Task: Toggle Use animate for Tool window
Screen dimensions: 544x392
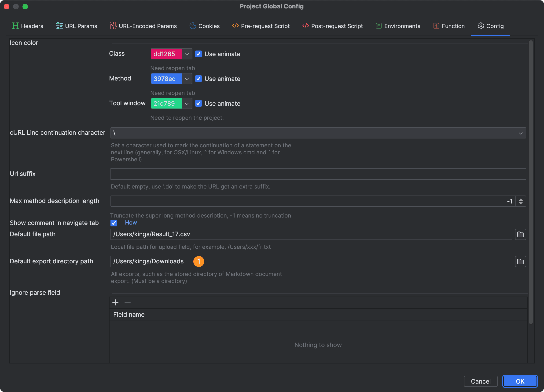Action: click(x=198, y=104)
